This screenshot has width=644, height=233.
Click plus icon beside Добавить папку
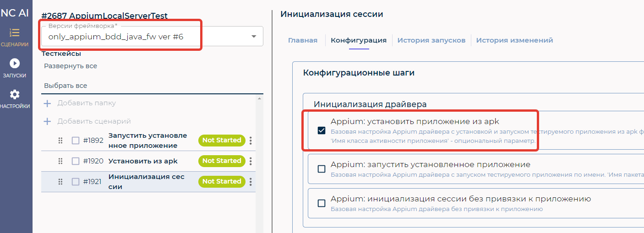47,103
